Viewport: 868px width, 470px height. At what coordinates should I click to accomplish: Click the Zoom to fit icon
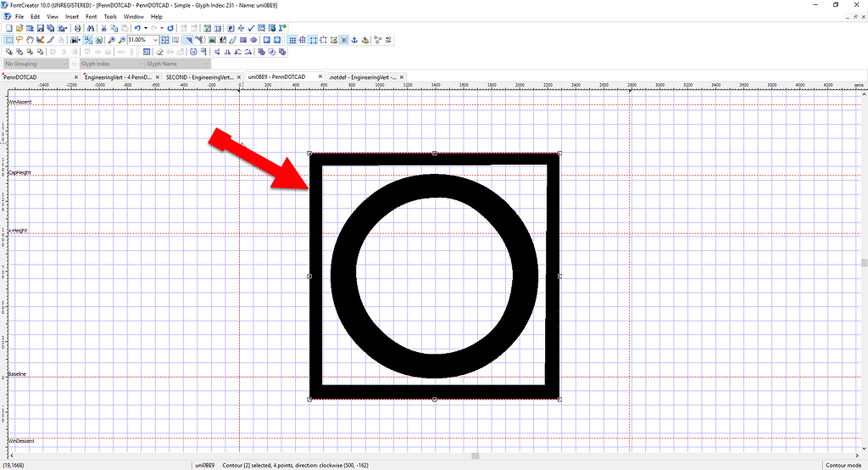click(x=165, y=40)
